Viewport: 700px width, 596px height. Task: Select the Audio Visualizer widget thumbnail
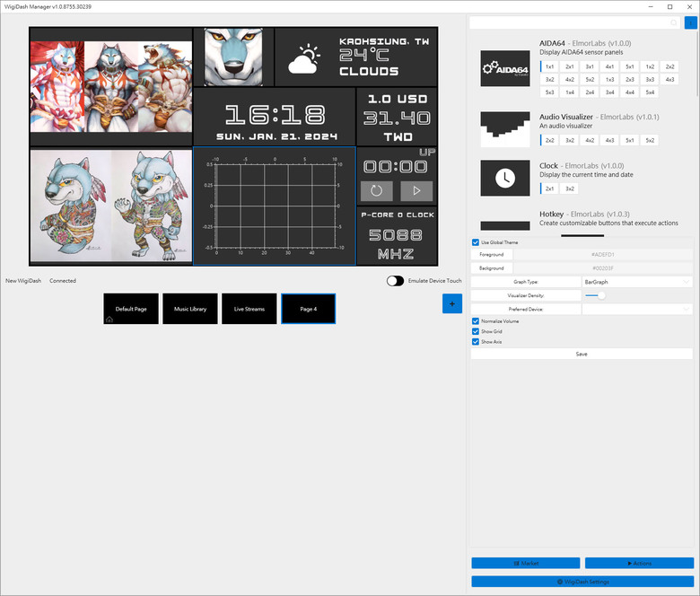tap(505, 129)
